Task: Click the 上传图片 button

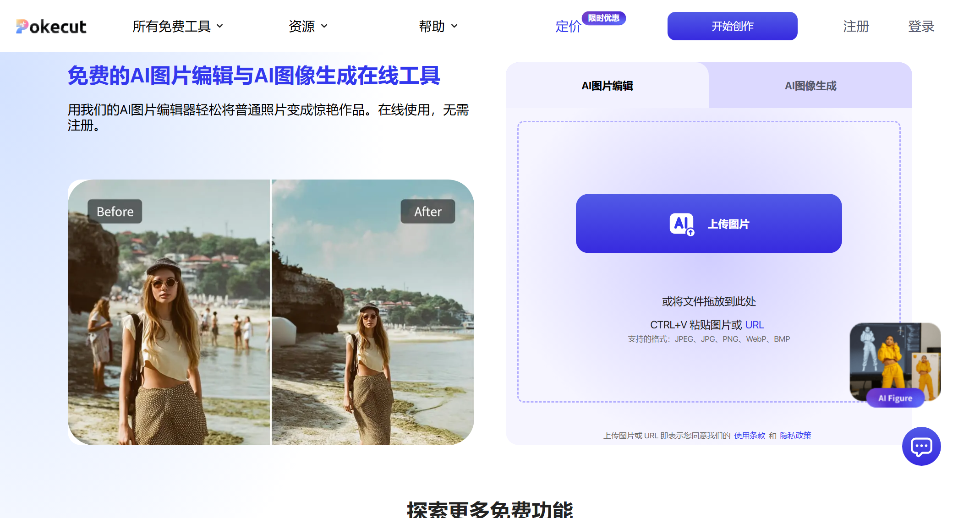Action: tap(709, 224)
